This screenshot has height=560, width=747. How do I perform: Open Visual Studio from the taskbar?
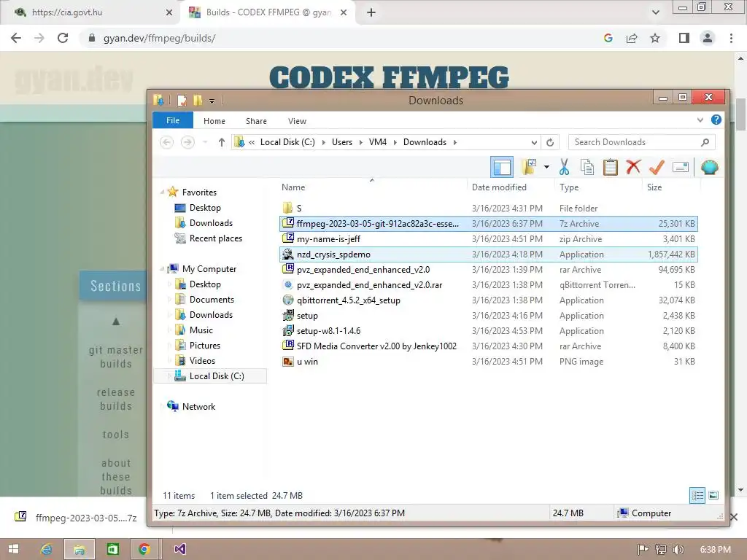click(179, 549)
